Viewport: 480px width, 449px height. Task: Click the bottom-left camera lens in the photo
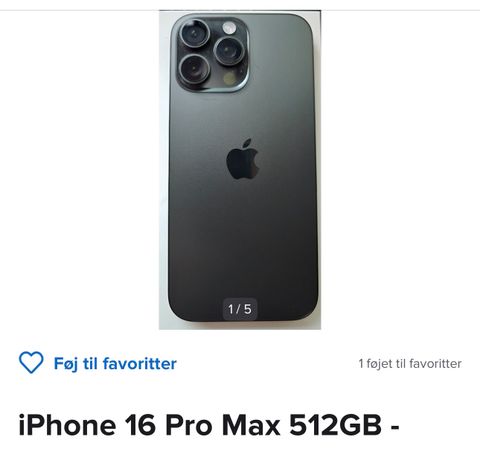pos(195,69)
